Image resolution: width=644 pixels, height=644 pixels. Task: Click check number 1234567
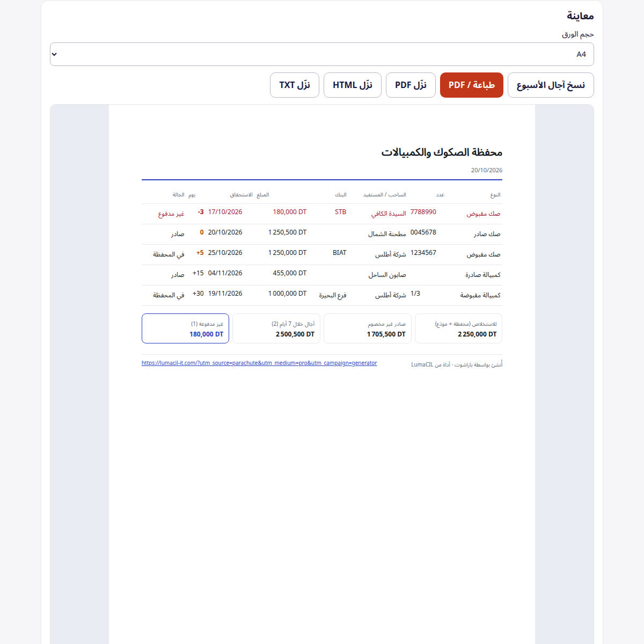[423, 253]
